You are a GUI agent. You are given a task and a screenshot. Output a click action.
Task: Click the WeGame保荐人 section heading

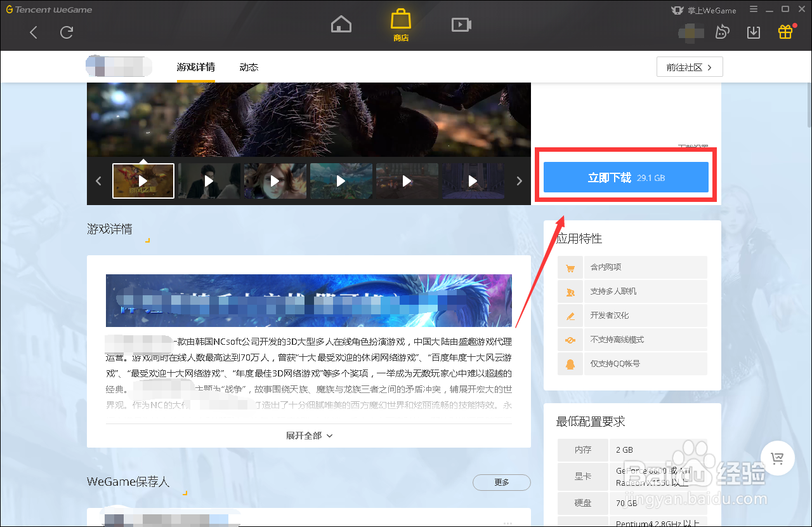pos(129,482)
